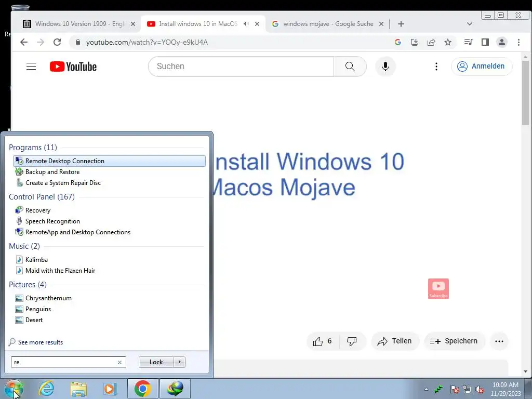
Task: Switch to windows mojave Google Suche tab
Action: point(328,24)
